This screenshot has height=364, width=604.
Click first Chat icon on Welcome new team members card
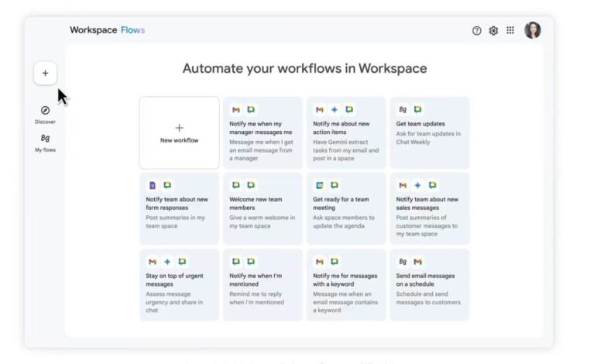click(x=236, y=185)
